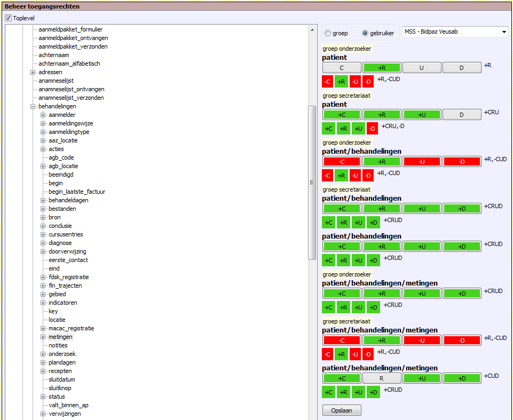Screen dimensions: 513x420
Task: Click the gray 'R' button in the last metingen section
Action: tap(382, 378)
